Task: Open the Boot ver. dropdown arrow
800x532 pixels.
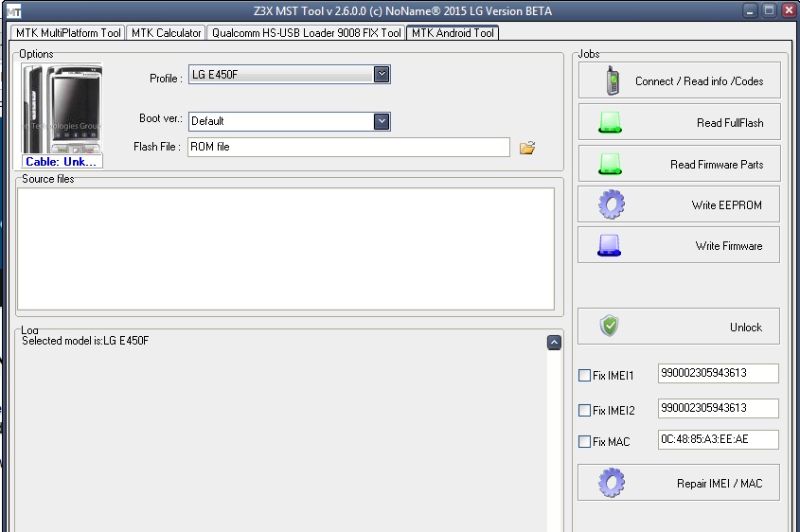Action: (382, 121)
